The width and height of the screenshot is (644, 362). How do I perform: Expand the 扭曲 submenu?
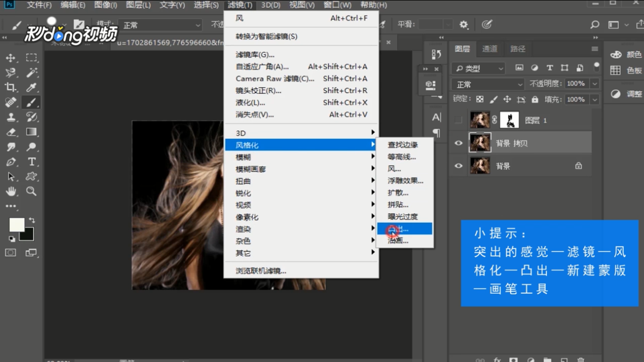click(x=301, y=181)
